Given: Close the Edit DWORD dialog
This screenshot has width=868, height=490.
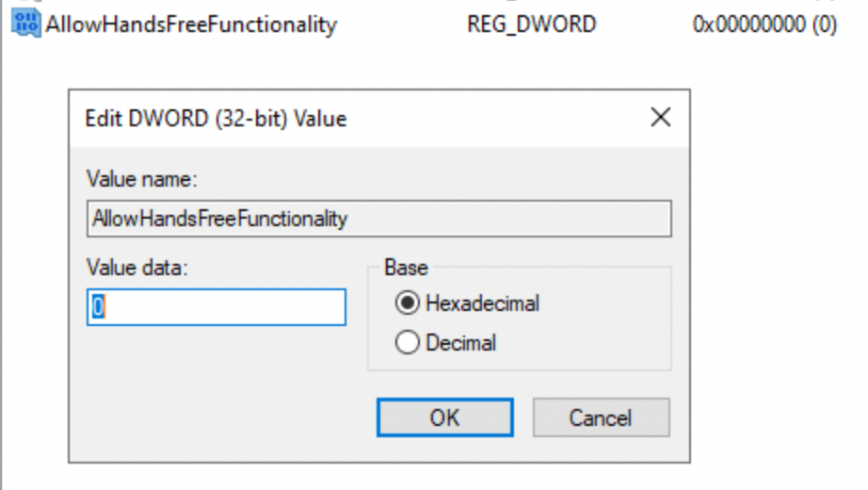Looking at the screenshot, I should pos(661,118).
